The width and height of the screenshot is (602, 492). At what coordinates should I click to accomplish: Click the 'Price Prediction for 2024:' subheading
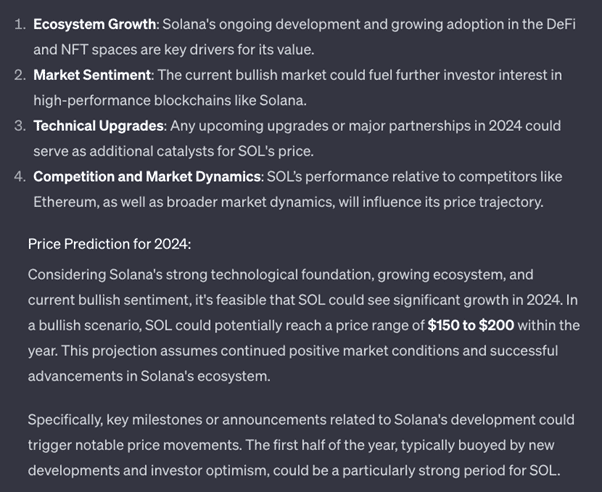109,243
